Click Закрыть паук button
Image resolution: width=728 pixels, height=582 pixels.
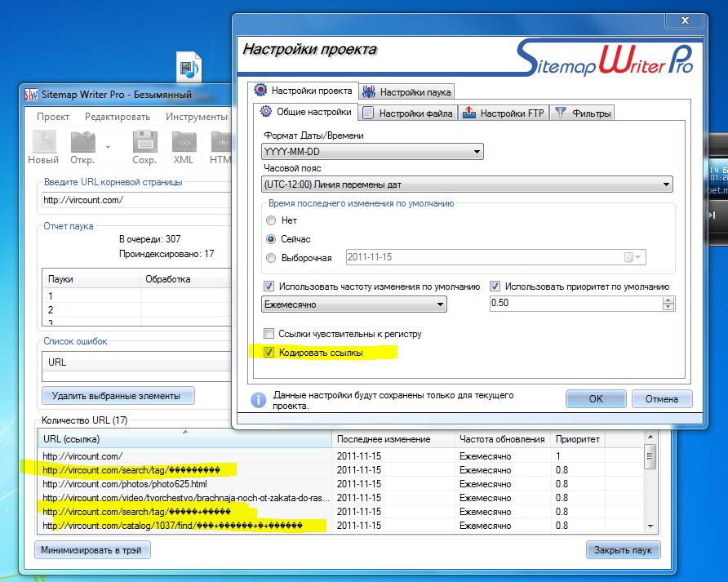pyautogui.click(x=623, y=550)
